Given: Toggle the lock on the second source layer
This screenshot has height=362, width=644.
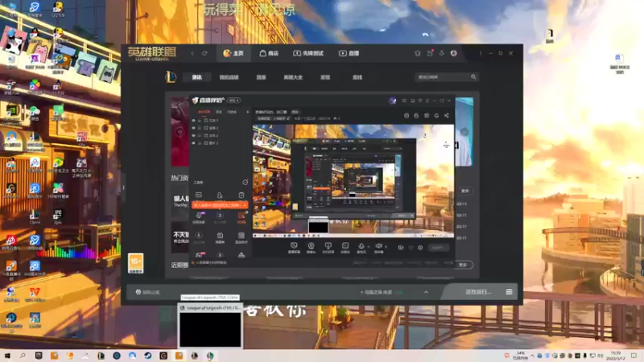Looking at the screenshot, I should (x=200, y=128).
